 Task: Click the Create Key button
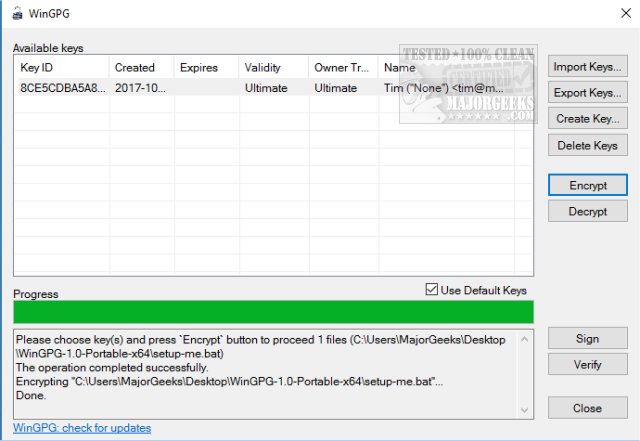[587, 119]
